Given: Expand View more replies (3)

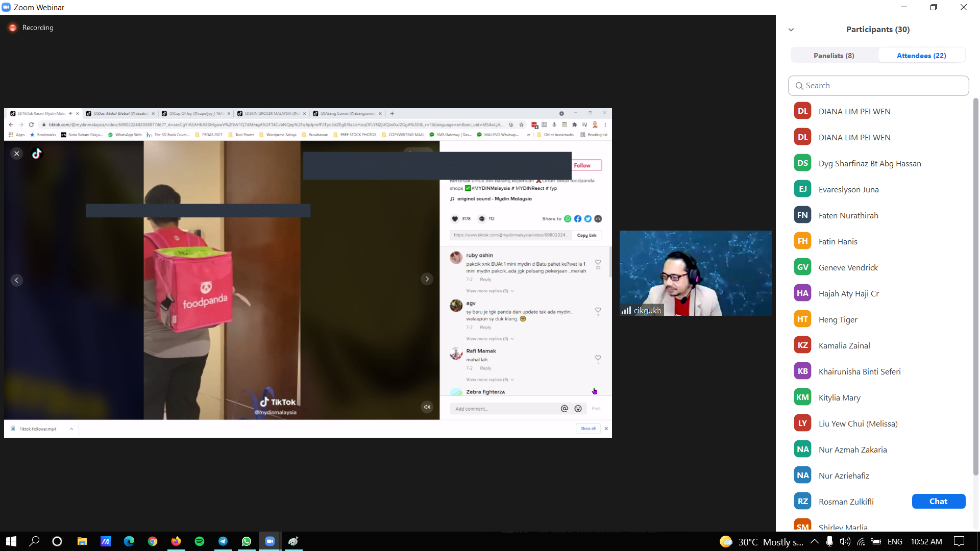Looking at the screenshot, I should click(490, 339).
